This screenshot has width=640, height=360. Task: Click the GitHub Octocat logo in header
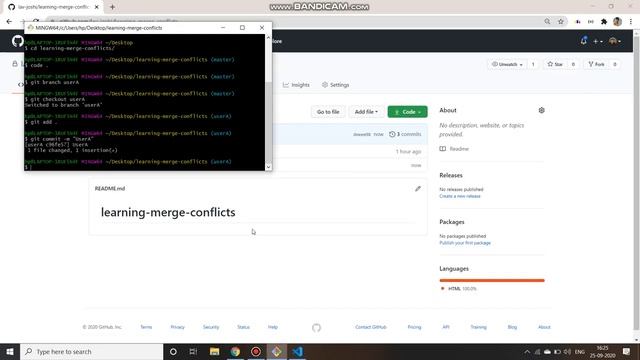17,41
